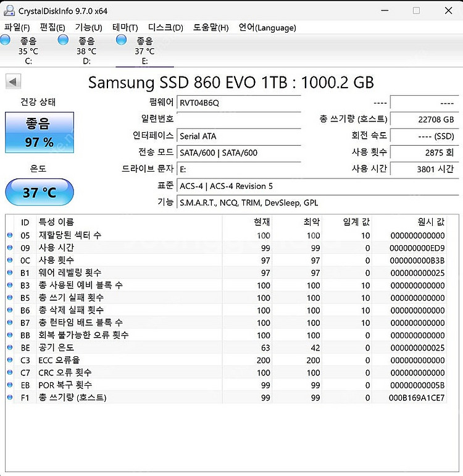The height and width of the screenshot is (476, 463).
Task: Open the 파일(F) menu
Action: coord(17,28)
